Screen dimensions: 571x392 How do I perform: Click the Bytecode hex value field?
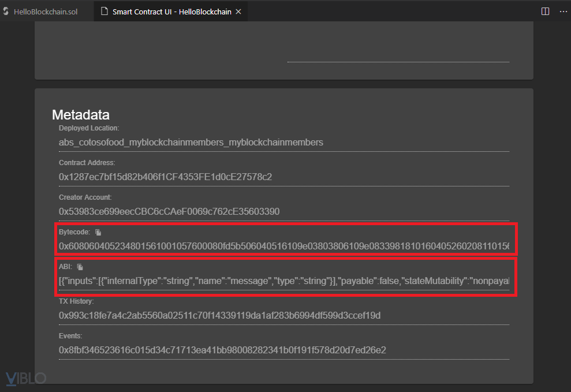coord(284,247)
